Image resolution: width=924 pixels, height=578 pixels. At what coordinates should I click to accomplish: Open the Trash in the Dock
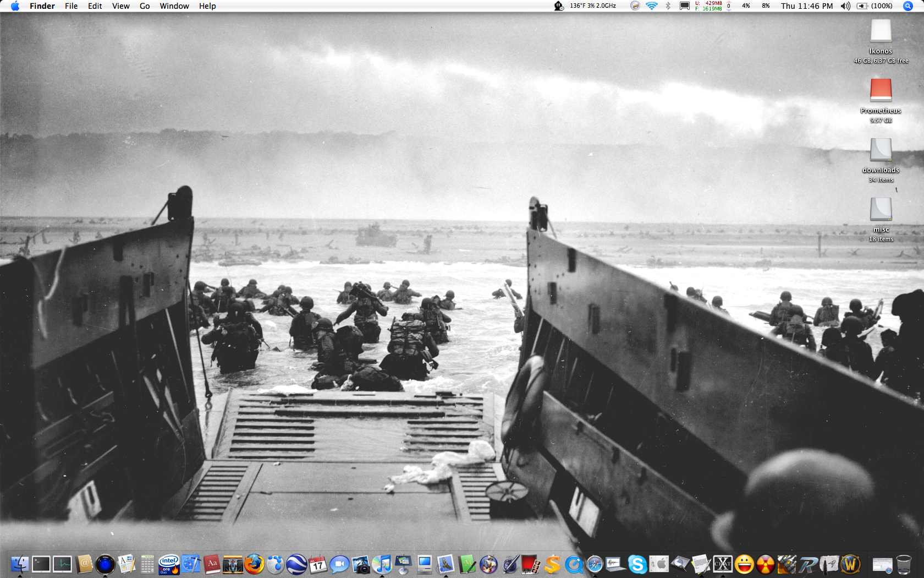(903, 564)
